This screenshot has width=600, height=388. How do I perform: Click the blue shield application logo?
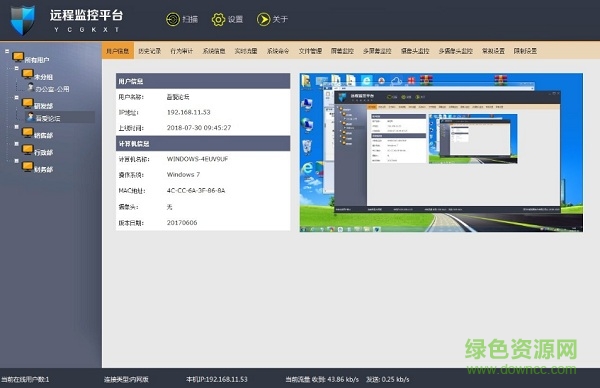tap(23, 20)
